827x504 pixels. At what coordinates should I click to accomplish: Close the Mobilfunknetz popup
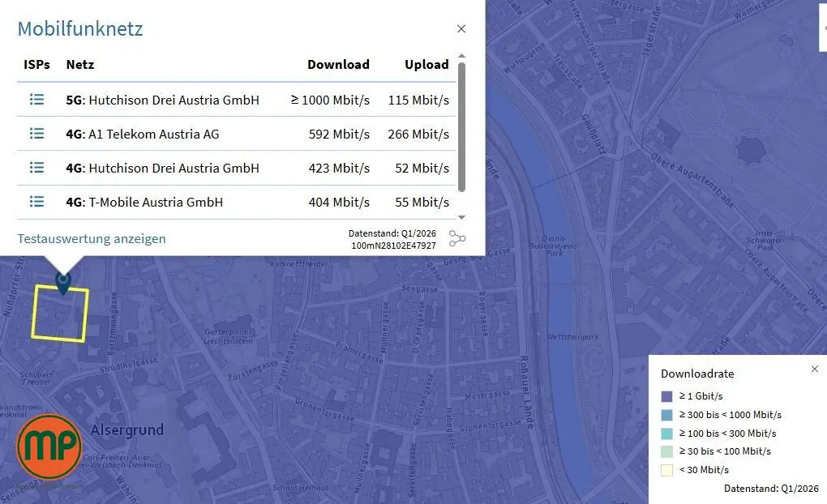tap(461, 29)
